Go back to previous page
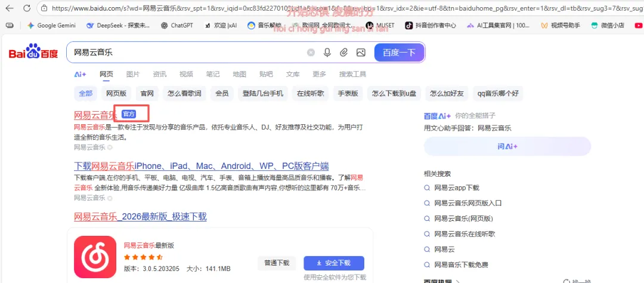Screen dimensions: 644x283 coord(10,8)
